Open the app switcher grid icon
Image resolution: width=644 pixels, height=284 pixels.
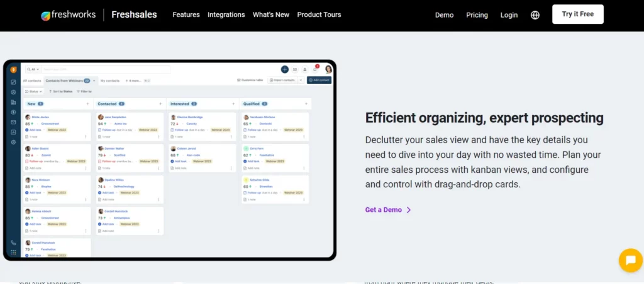pyautogui.click(x=14, y=253)
